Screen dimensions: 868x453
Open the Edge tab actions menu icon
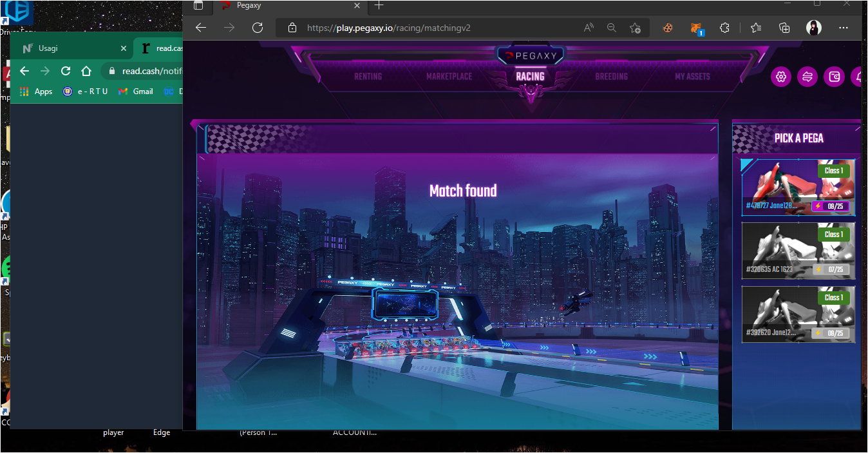198,5
